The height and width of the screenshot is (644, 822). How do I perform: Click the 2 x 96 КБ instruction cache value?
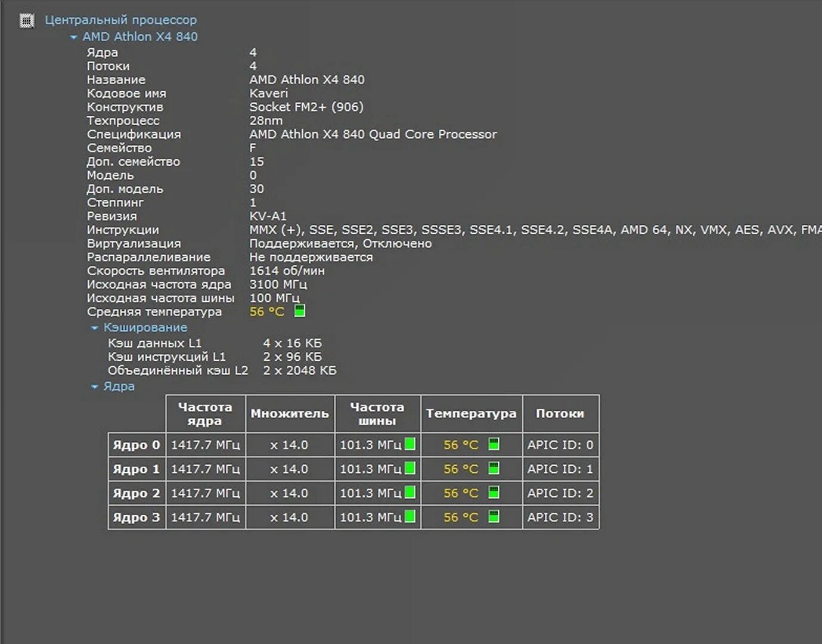(292, 357)
